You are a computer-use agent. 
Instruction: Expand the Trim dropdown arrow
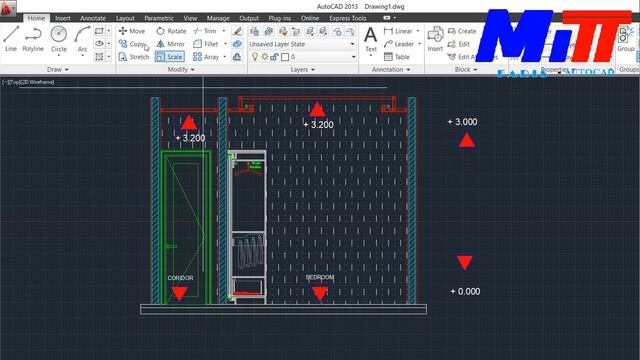224,31
